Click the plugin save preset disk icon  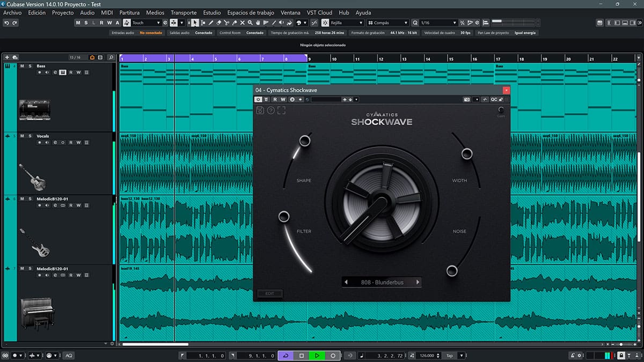pos(260,110)
